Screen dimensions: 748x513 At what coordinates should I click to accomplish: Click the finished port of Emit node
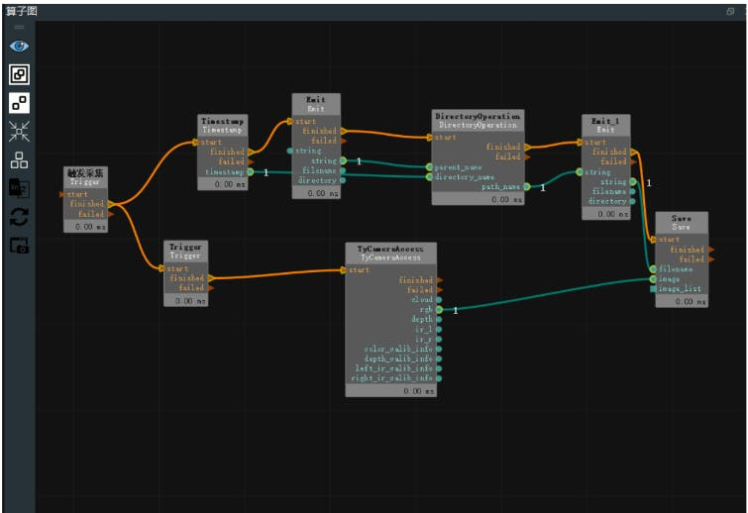(x=343, y=131)
